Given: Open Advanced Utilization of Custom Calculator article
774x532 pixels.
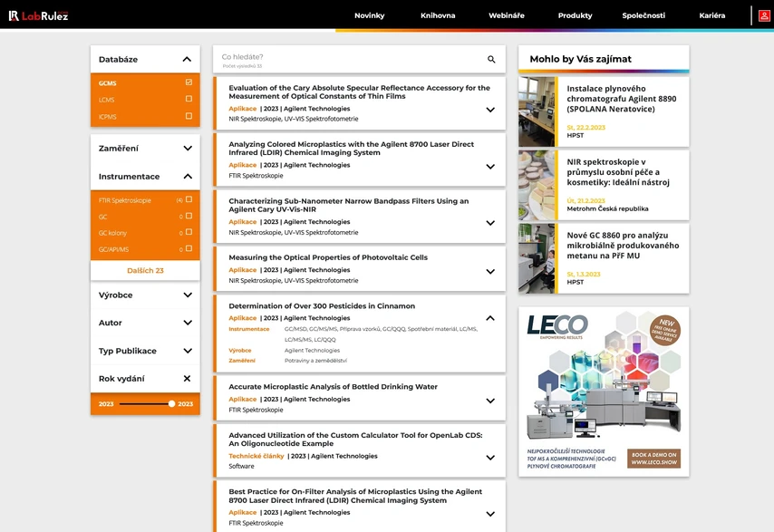Looking at the screenshot, I should [x=355, y=440].
